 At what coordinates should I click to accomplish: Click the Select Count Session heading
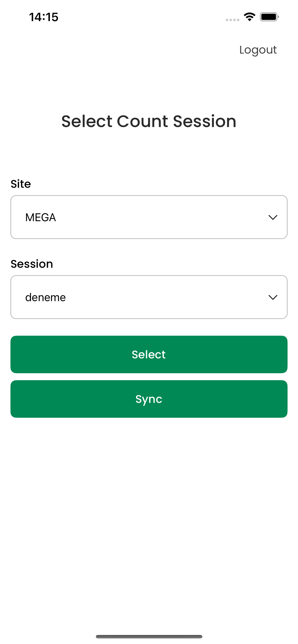(x=149, y=121)
